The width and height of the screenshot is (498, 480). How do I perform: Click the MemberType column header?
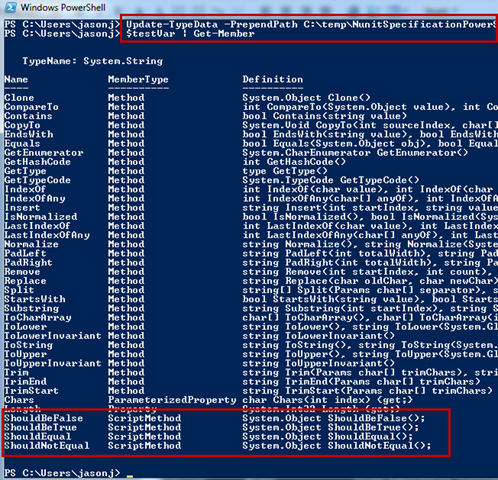[x=138, y=79]
